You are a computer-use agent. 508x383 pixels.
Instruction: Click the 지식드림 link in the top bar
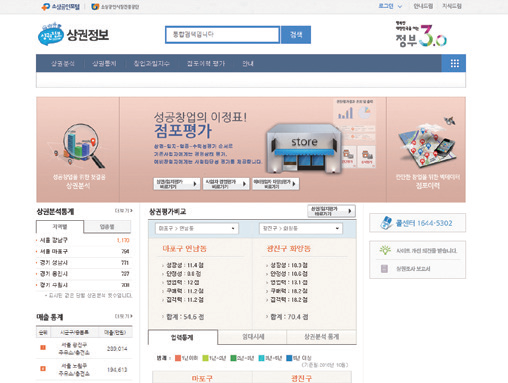452,6
